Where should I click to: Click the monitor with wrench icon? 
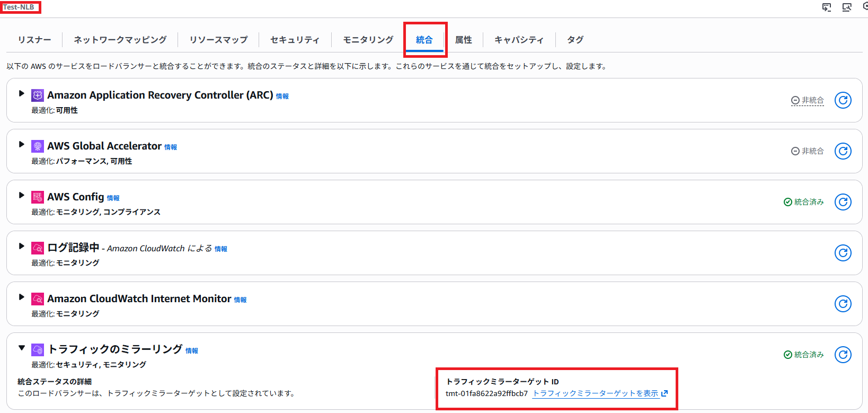click(847, 7)
